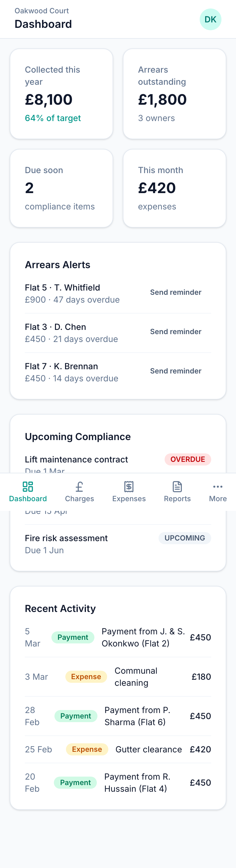Image resolution: width=236 pixels, height=868 pixels.
Task: Open the Arrears outstanding £1,800 card
Action: 174,94
